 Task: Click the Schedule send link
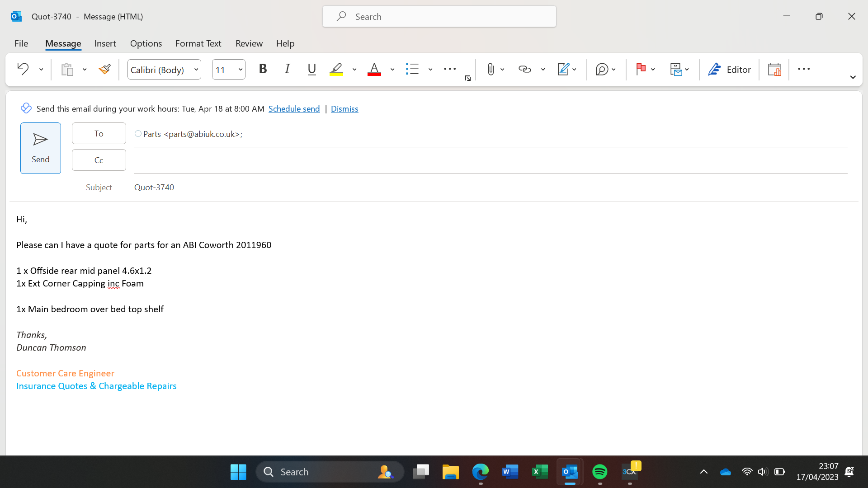coord(294,109)
